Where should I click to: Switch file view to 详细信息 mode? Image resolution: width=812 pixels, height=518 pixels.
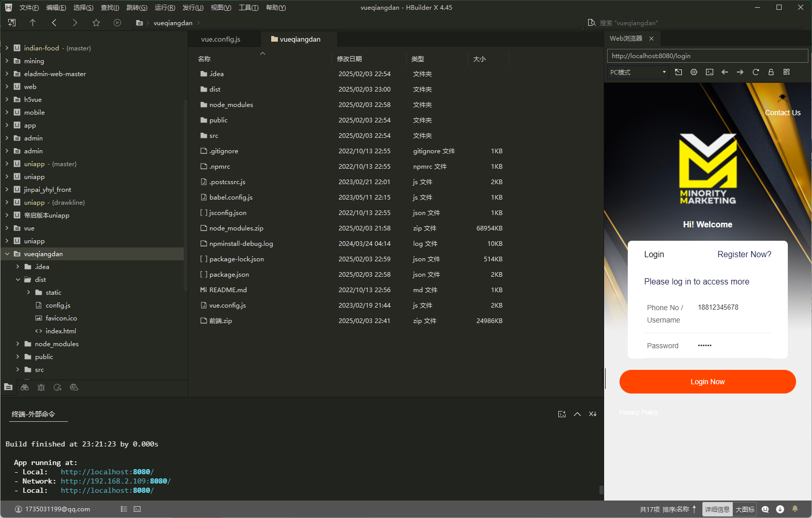(x=717, y=509)
